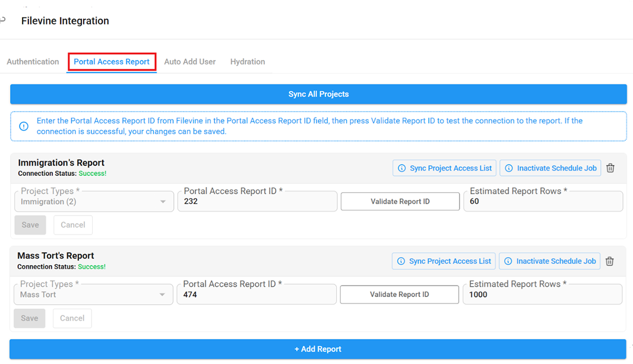The image size is (633, 364).
Task: Delete the Immigration's Report via trash icon
Action: coord(610,168)
